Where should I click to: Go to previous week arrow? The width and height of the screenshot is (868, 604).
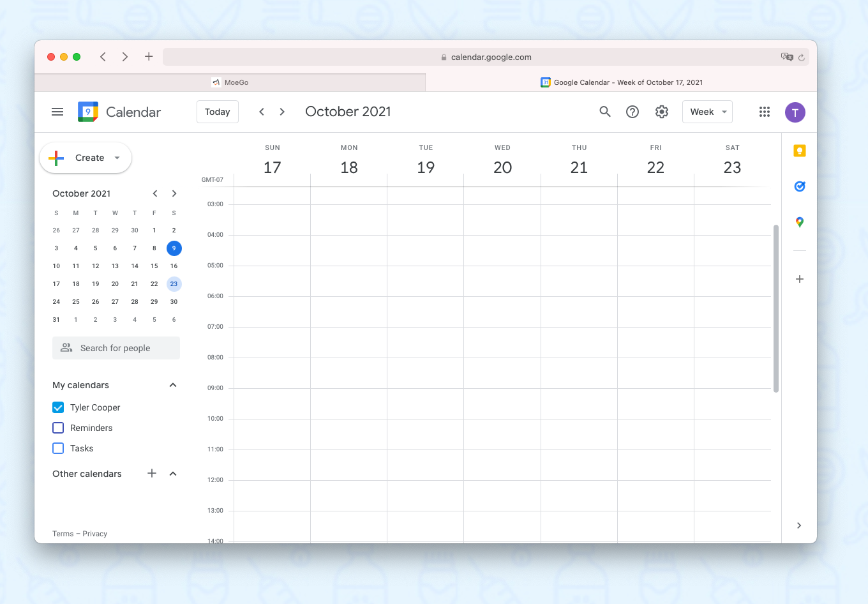point(262,112)
